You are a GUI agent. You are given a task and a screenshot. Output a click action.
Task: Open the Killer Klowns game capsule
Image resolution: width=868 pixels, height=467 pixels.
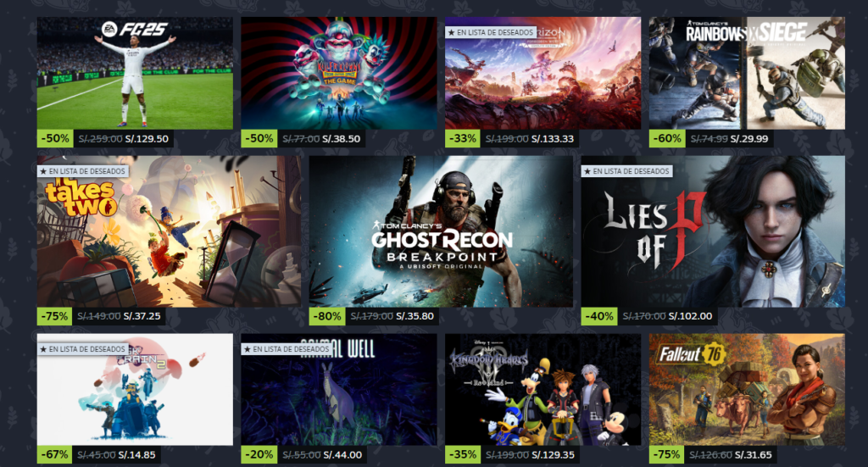click(339, 73)
